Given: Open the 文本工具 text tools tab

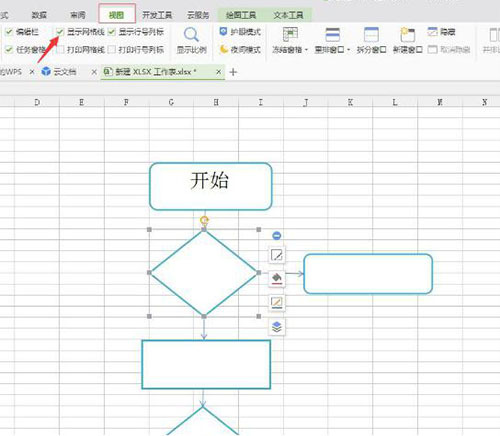Looking at the screenshot, I should 288,15.
